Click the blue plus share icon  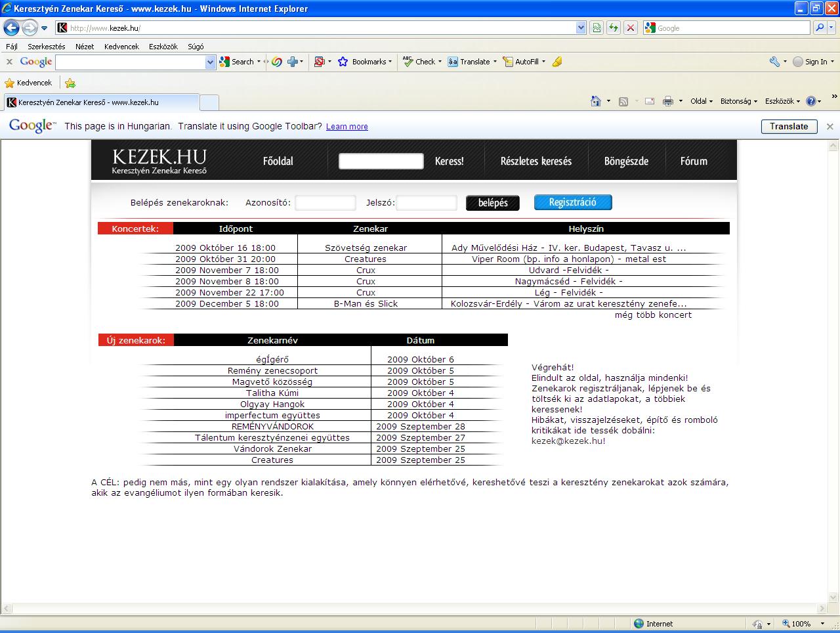coord(293,62)
